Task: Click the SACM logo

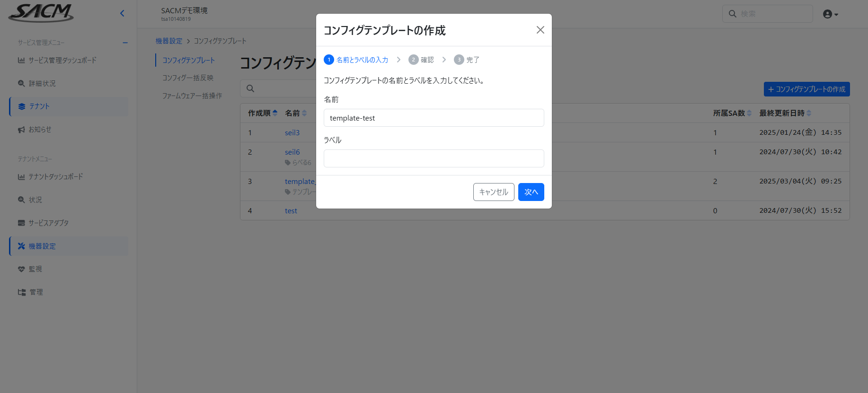Action: pyautogui.click(x=41, y=13)
